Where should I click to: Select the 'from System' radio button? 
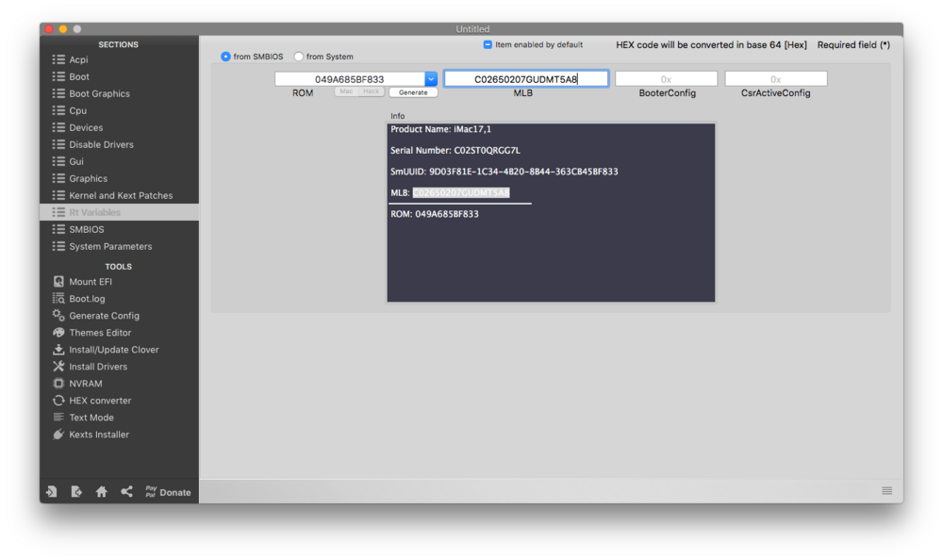pos(299,57)
